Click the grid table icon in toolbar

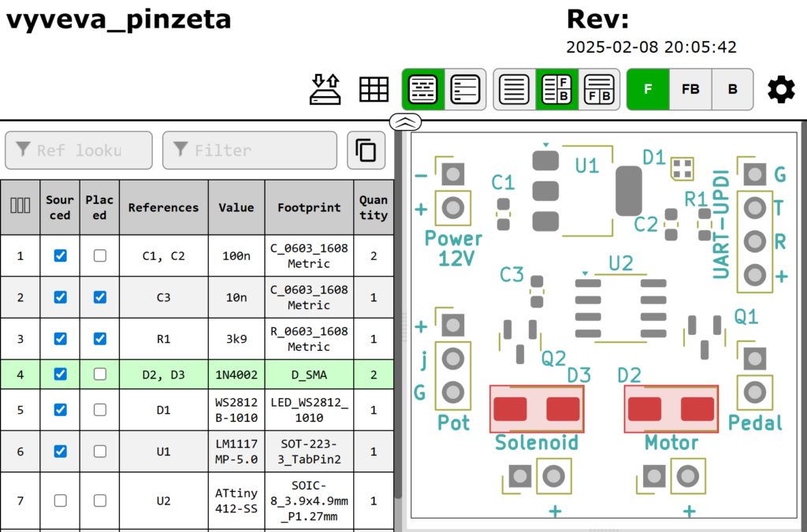(x=374, y=89)
